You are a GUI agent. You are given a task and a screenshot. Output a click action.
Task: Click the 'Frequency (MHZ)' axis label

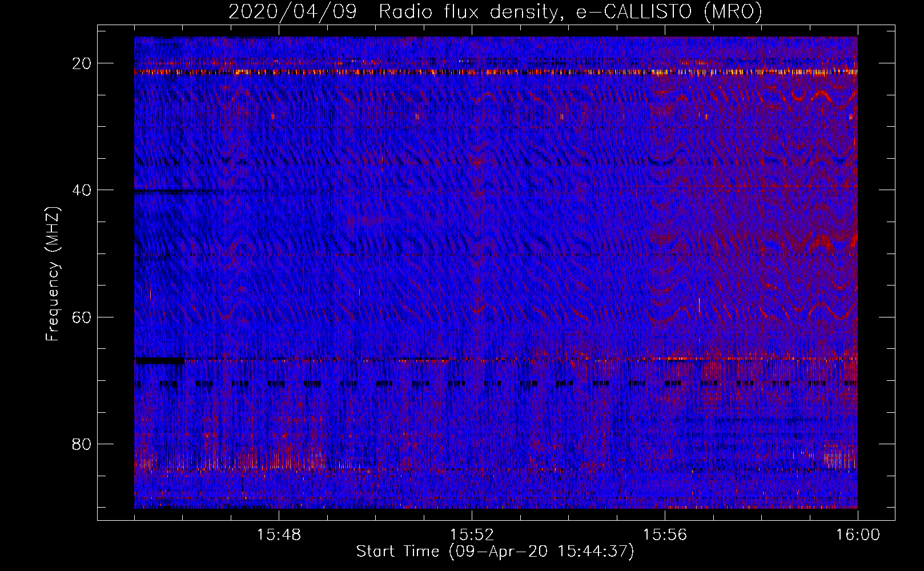(x=53, y=274)
